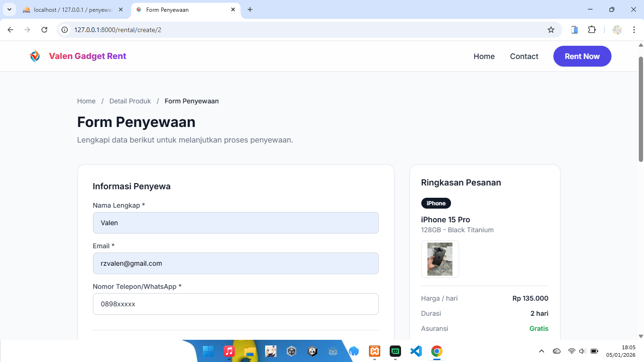Open a new browser tab

[250, 9]
